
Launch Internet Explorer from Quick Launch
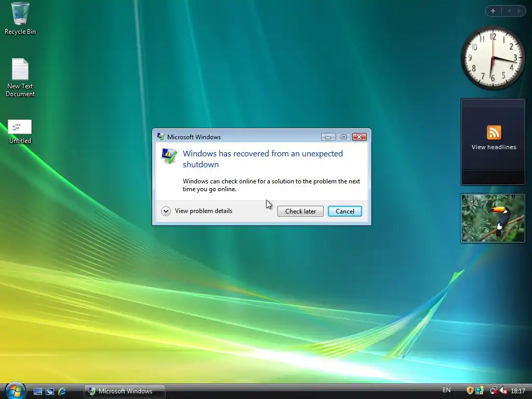pyautogui.click(x=62, y=391)
